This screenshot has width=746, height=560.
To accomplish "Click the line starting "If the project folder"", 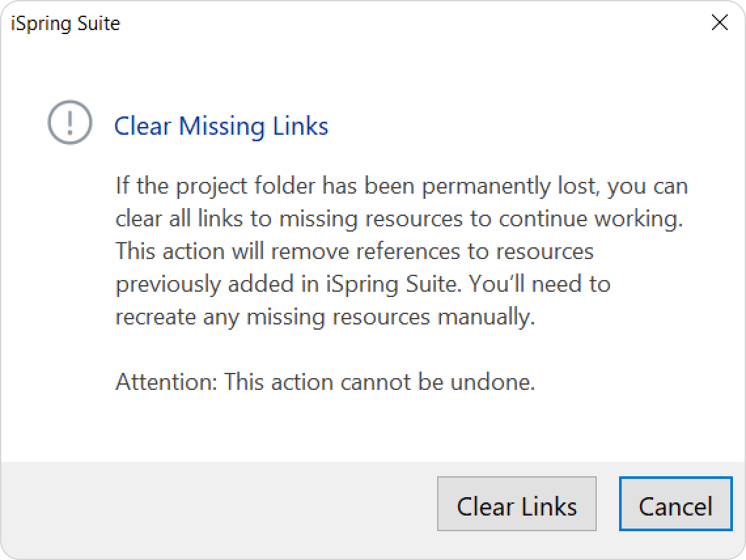I will pyautogui.click(x=402, y=186).
